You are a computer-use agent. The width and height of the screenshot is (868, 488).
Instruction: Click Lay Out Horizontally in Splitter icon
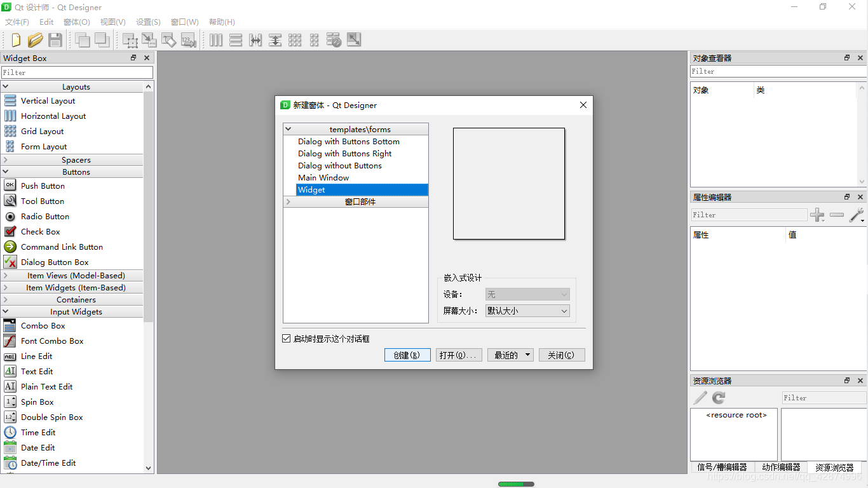255,40
